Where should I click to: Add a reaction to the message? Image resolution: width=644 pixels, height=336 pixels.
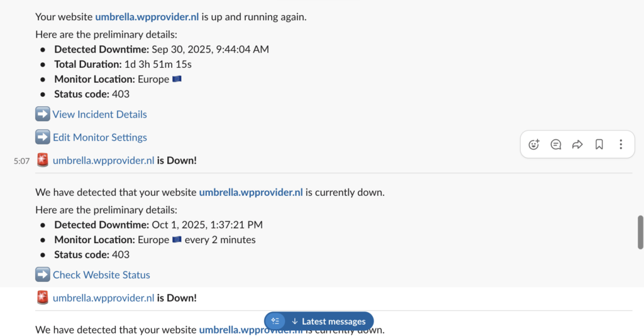coord(534,144)
